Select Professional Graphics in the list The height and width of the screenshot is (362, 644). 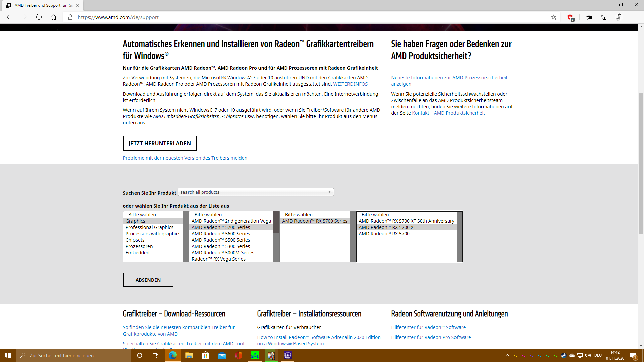click(153, 227)
